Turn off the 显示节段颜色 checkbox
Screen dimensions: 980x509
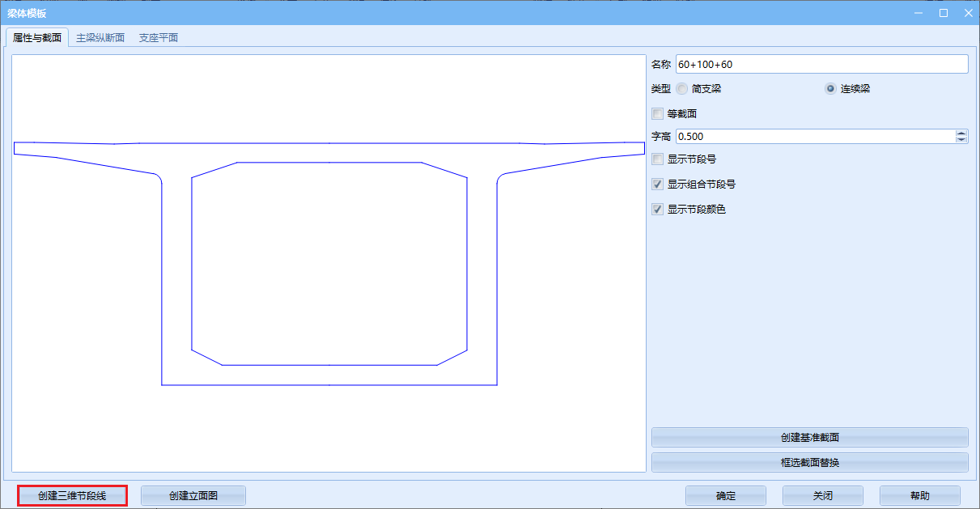658,210
